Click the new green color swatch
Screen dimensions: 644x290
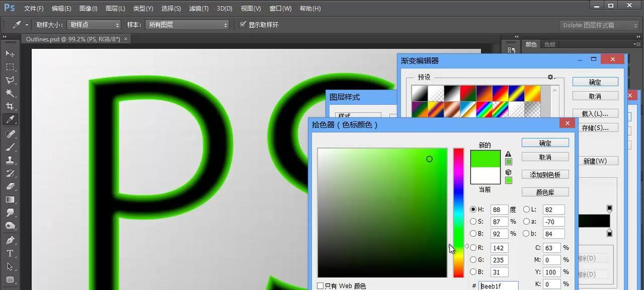coord(485,159)
